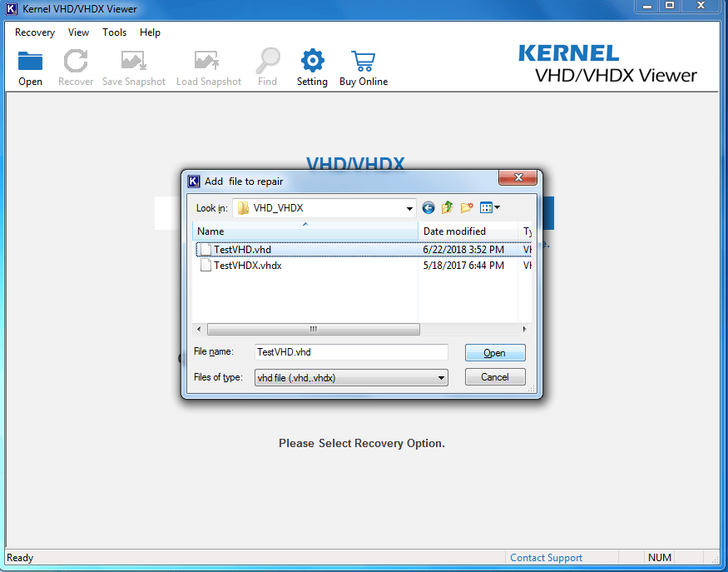This screenshot has width=728, height=572.
Task: Click the Open folder toolbar icon
Action: 30,62
